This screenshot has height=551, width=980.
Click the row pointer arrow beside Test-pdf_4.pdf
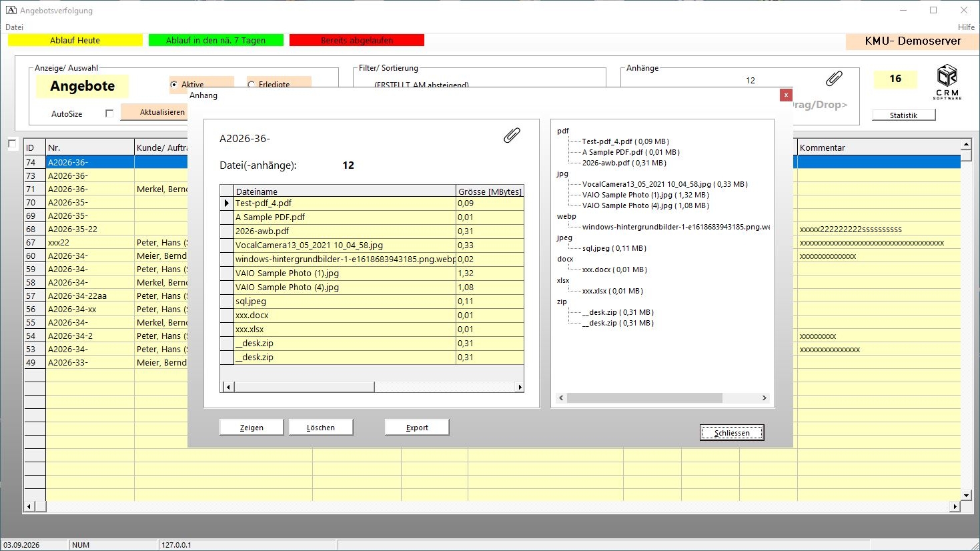coord(227,203)
